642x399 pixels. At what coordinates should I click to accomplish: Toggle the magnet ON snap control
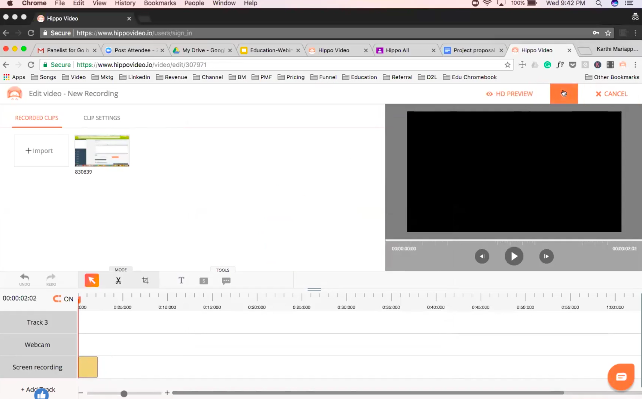tap(63, 299)
